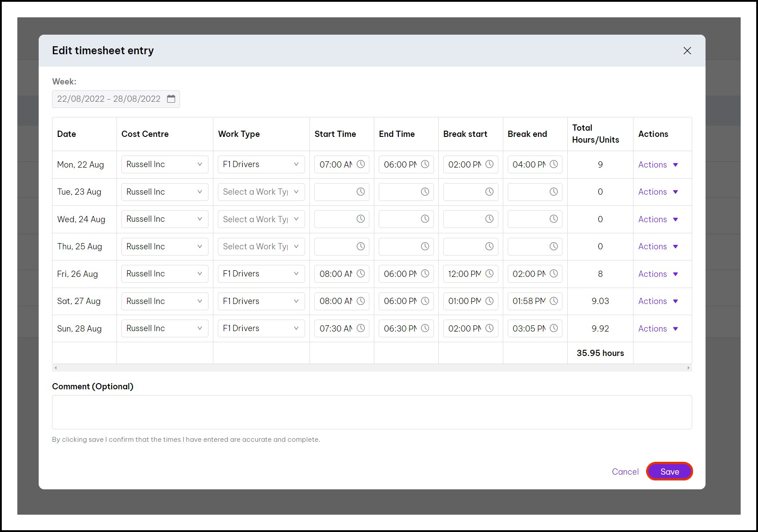
Task: Open clock picker for Saturday End Time
Action: (425, 301)
